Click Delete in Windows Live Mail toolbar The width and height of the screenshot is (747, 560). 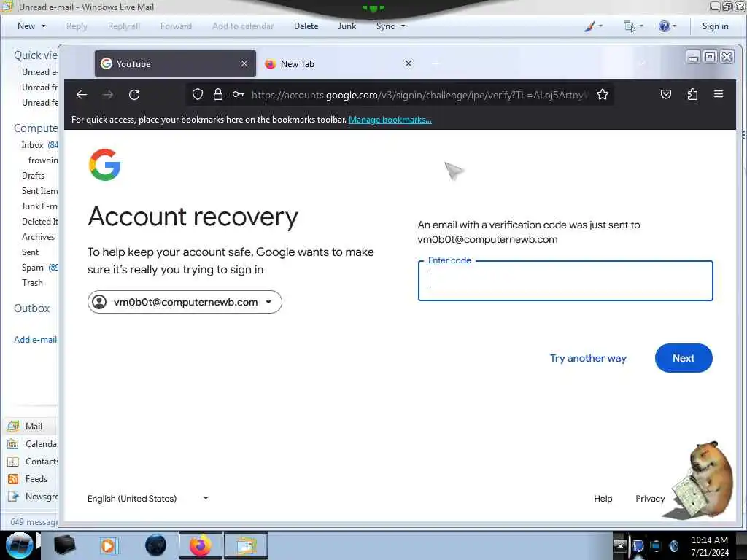click(306, 26)
